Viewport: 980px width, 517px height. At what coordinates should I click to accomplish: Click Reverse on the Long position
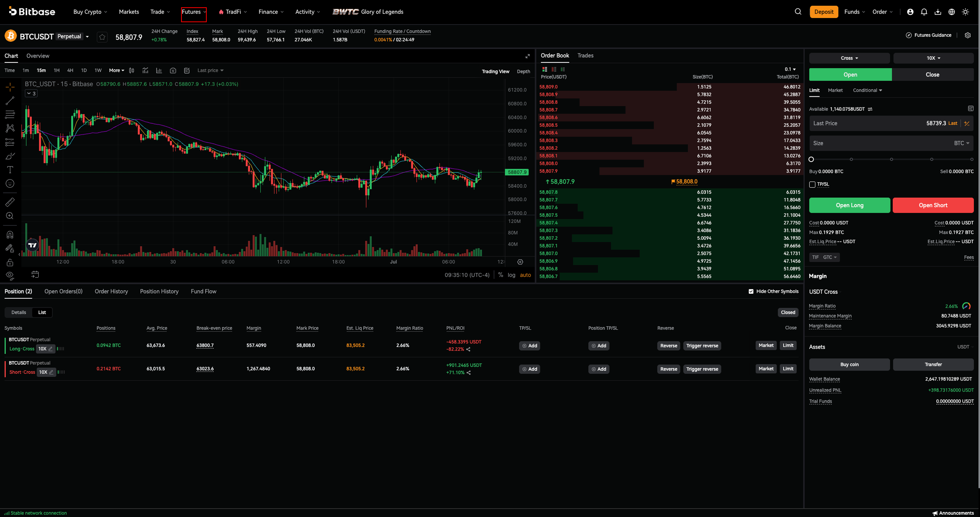click(x=668, y=346)
